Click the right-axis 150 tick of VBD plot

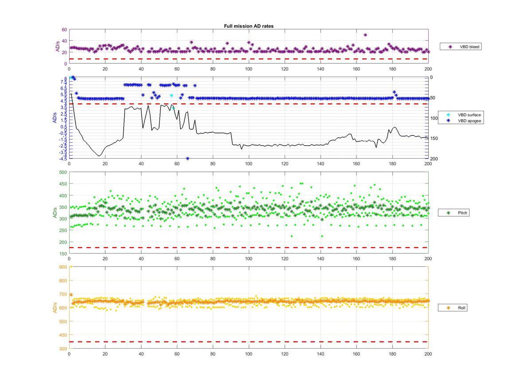[x=434, y=139]
